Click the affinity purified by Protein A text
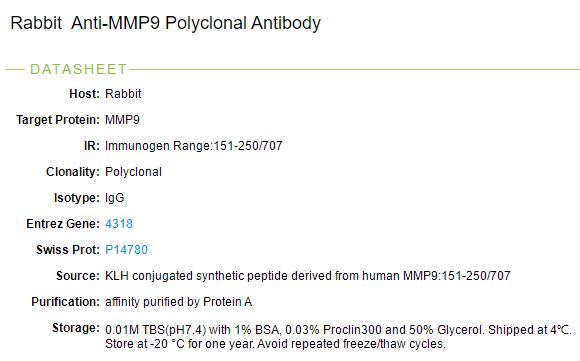This screenshot has width=580, height=361. [179, 302]
